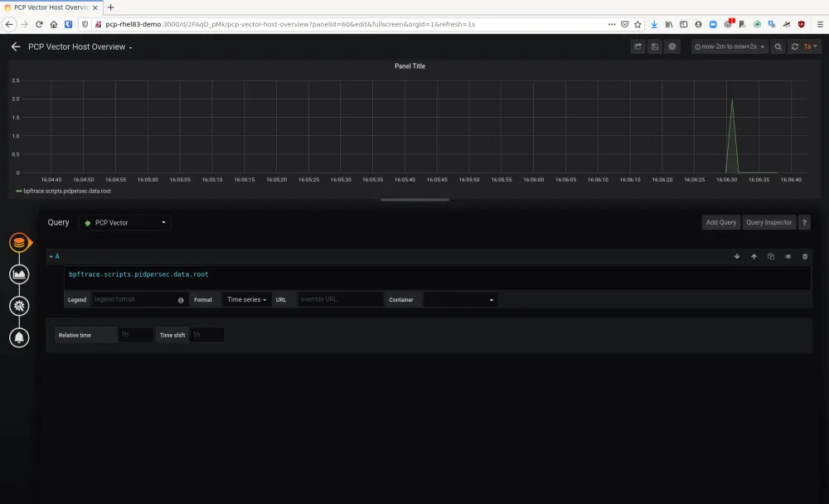The image size is (829, 504).
Task: Click the share dashboard icon
Action: pyautogui.click(x=638, y=46)
